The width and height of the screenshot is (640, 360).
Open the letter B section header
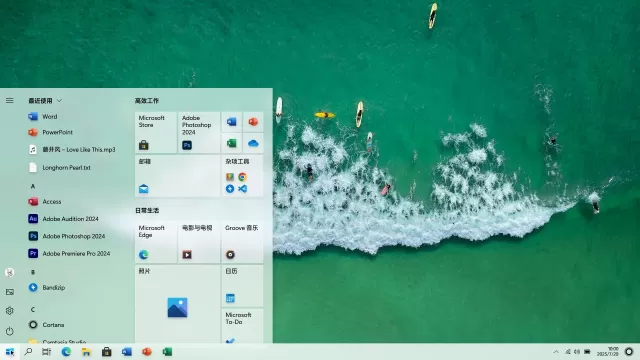[x=33, y=272]
